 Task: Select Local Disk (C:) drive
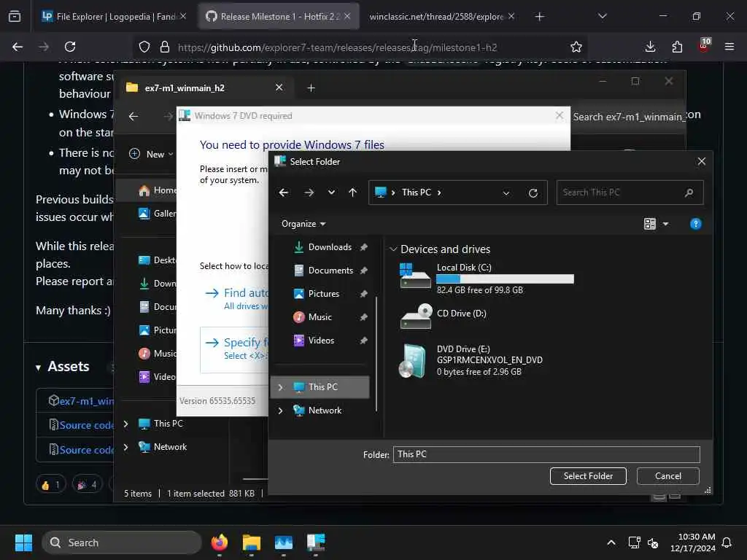pos(486,278)
